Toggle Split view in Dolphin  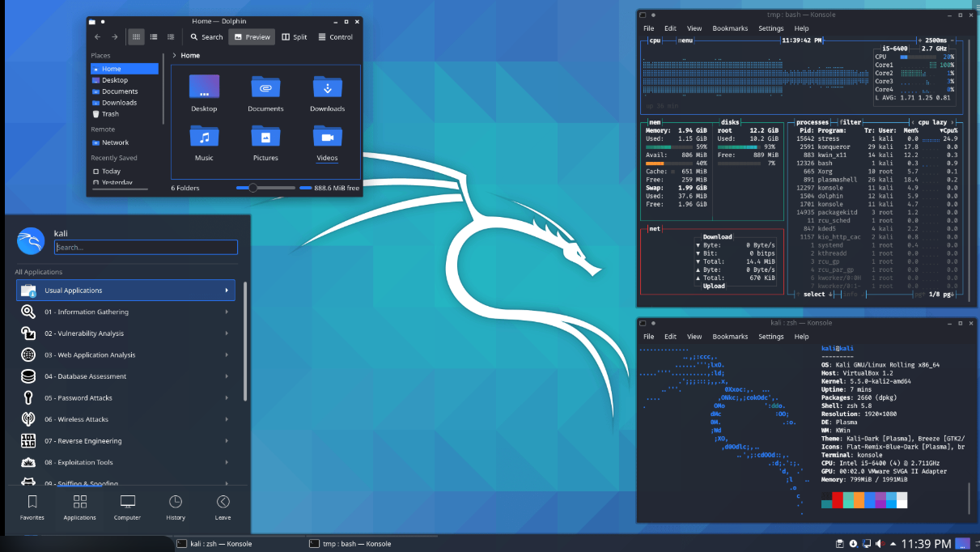pos(295,37)
